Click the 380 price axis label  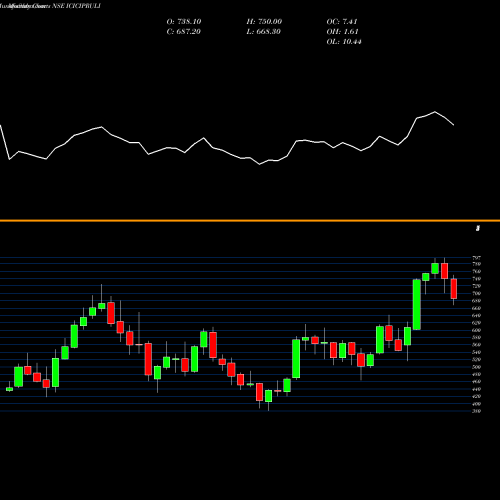(476, 411)
